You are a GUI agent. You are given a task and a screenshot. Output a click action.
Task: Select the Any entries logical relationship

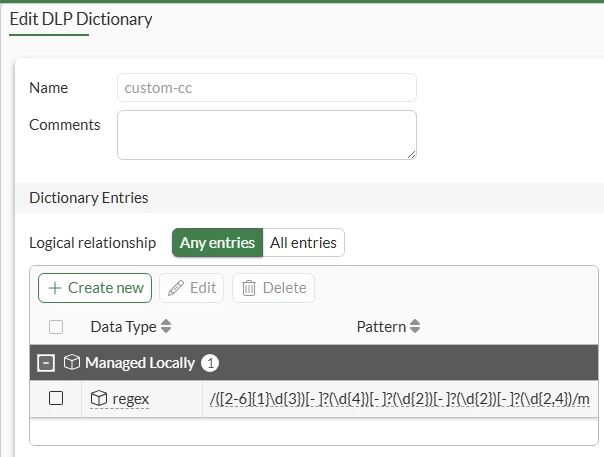tap(218, 243)
